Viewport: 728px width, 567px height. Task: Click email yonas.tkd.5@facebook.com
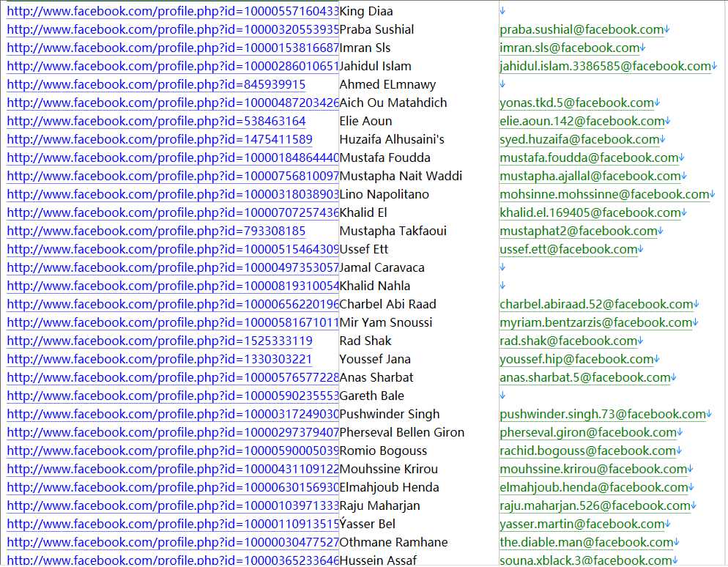(x=576, y=103)
